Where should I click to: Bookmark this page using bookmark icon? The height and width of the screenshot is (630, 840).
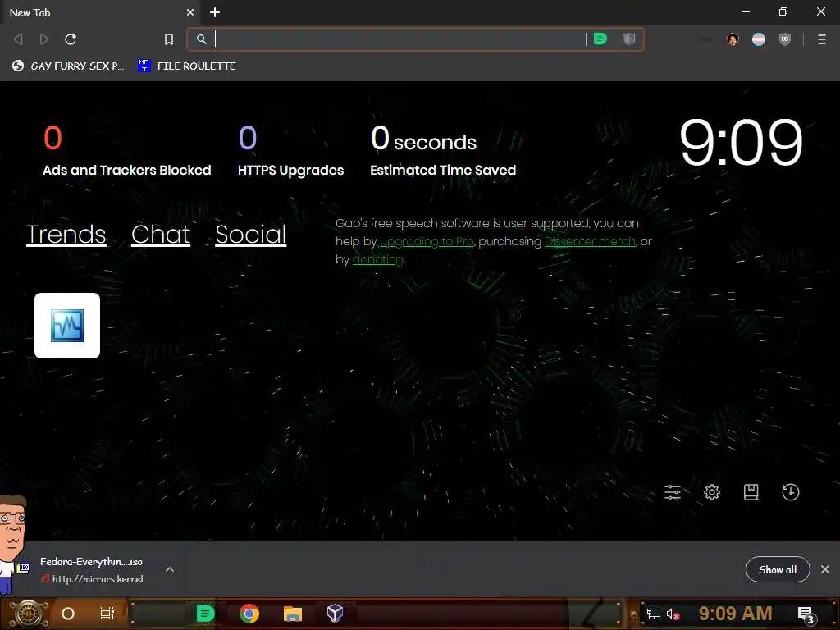point(169,39)
